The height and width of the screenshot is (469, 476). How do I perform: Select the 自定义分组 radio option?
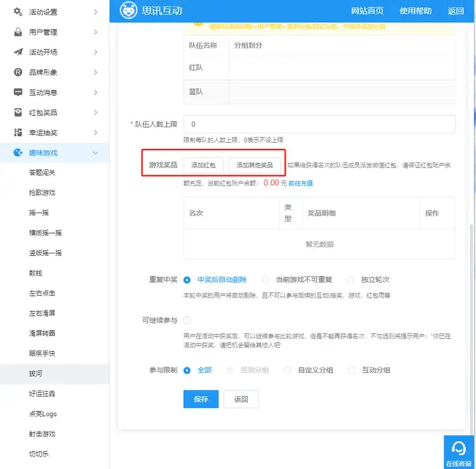pos(287,370)
